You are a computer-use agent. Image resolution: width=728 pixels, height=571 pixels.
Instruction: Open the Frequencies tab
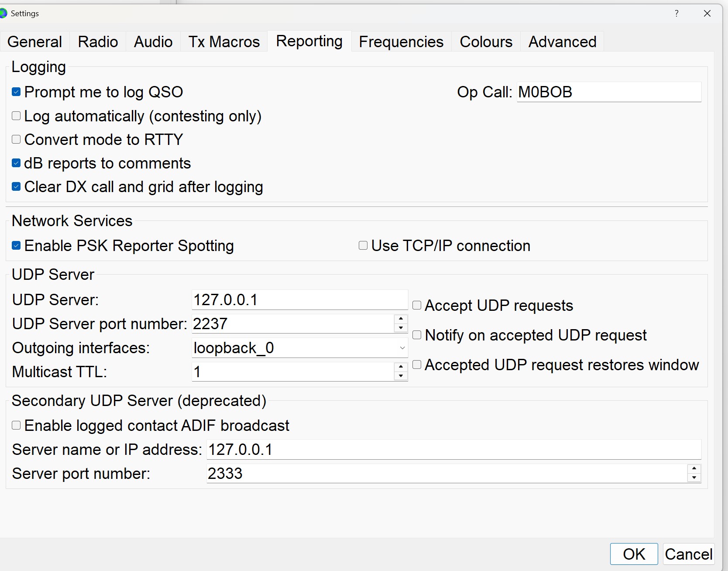tap(401, 42)
